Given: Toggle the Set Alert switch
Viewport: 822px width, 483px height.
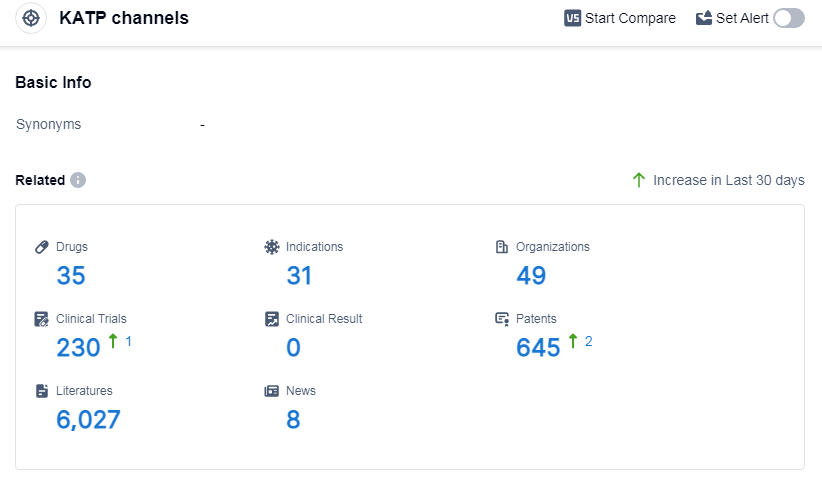Looking at the screenshot, I should click(x=788, y=18).
